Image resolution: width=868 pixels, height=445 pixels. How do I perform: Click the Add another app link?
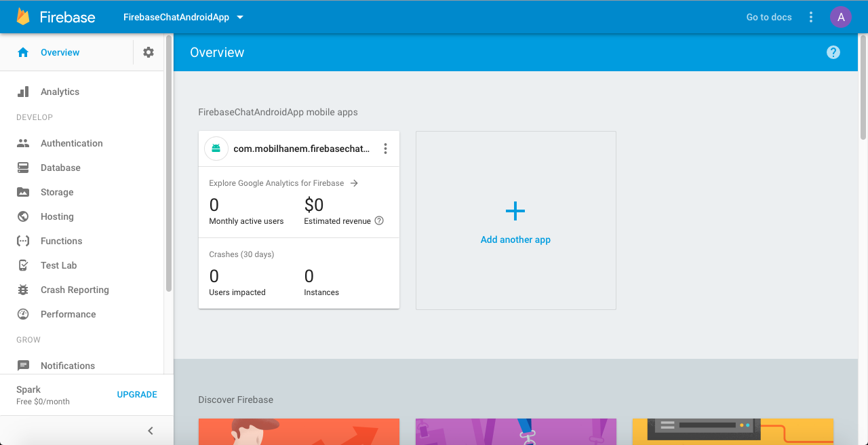click(x=515, y=239)
